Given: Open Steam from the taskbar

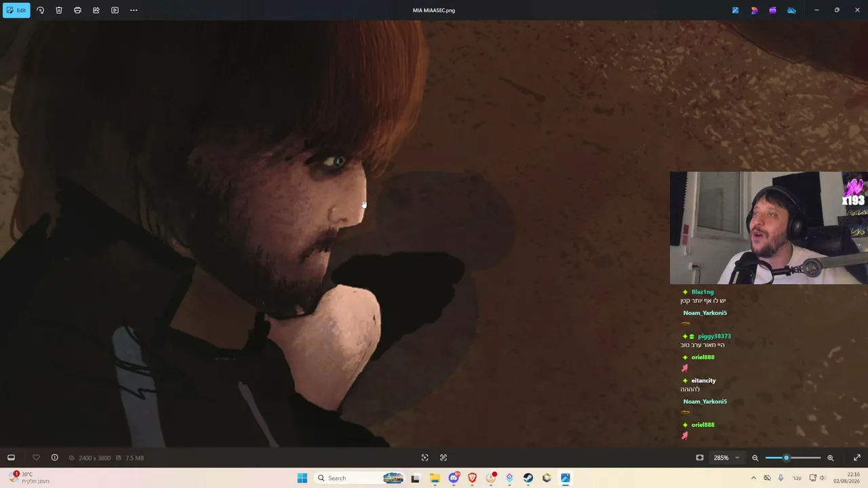Looking at the screenshot, I should [528, 478].
